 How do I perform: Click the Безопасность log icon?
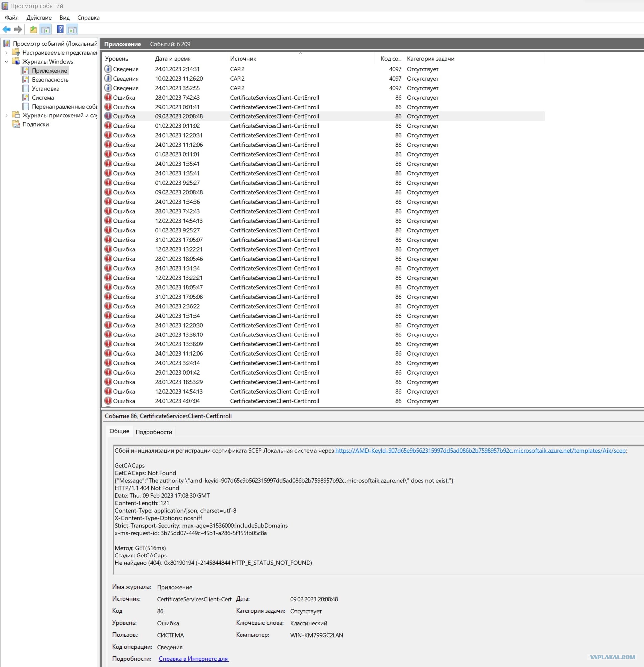[26, 79]
